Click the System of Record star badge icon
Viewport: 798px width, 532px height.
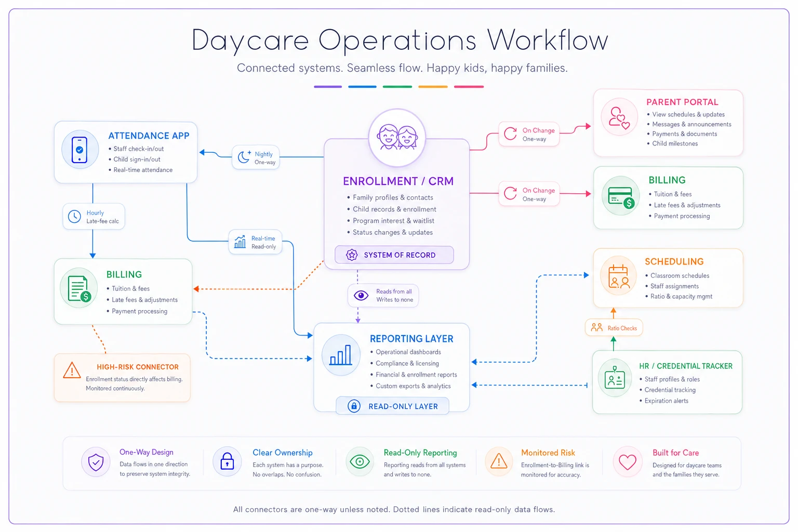click(352, 255)
